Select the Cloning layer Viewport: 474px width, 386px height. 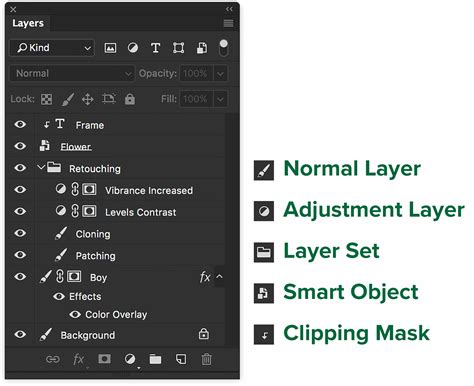point(93,234)
